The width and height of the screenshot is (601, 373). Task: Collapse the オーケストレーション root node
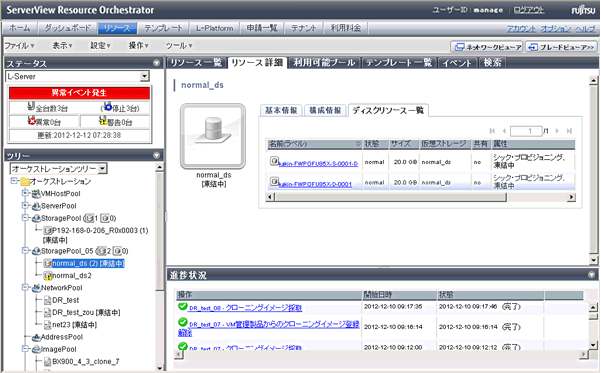(x=15, y=181)
